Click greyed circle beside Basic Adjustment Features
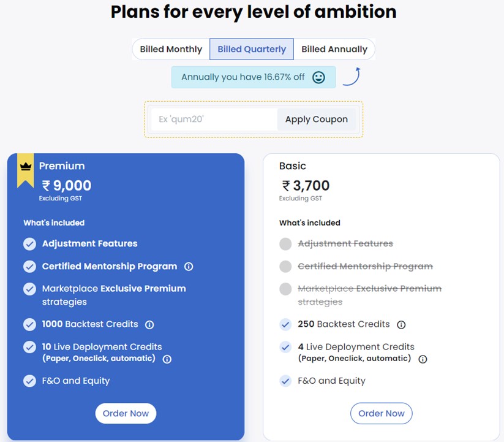Viewport: 504px width, 442px height. [x=285, y=244]
